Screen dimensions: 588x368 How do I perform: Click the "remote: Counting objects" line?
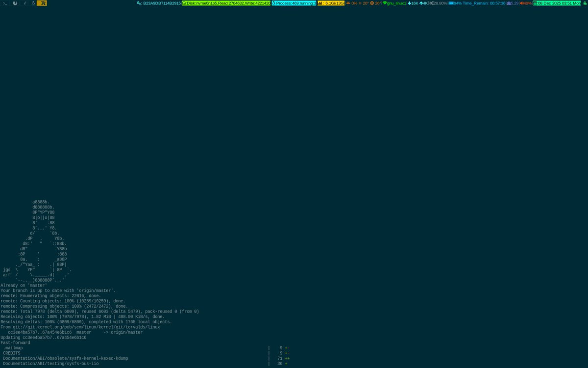pyautogui.click(x=63, y=301)
